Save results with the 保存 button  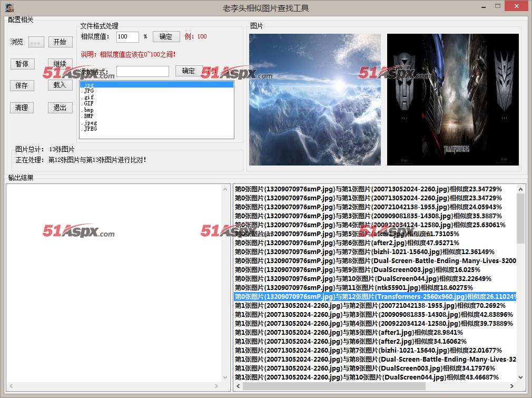click(x=22, y=85)
